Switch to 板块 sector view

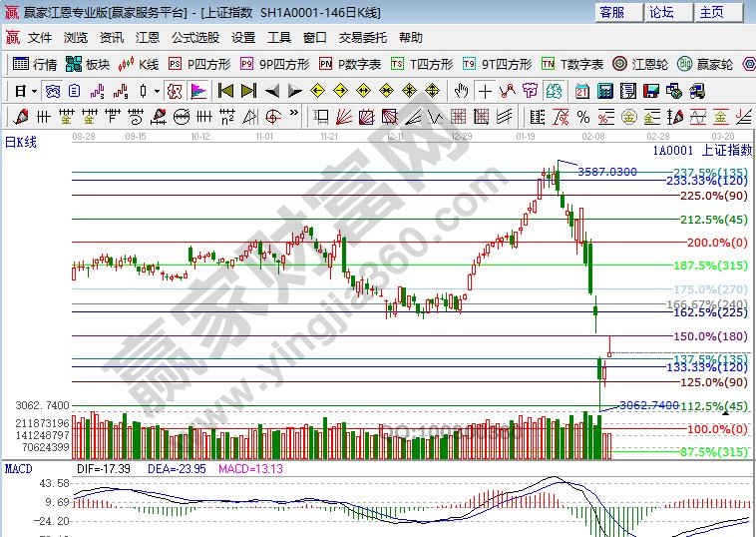(88, 64)
